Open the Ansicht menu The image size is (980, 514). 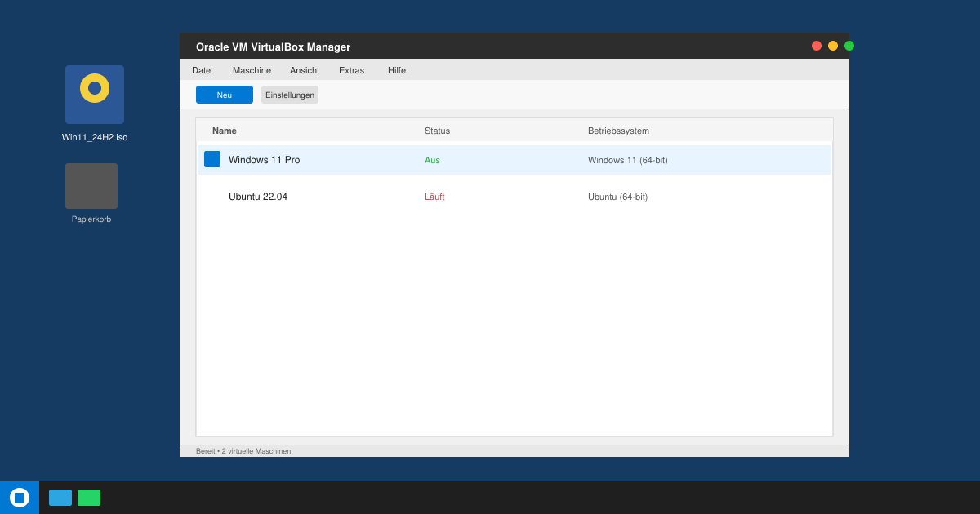pyautogui.click(x=305, y=70)
